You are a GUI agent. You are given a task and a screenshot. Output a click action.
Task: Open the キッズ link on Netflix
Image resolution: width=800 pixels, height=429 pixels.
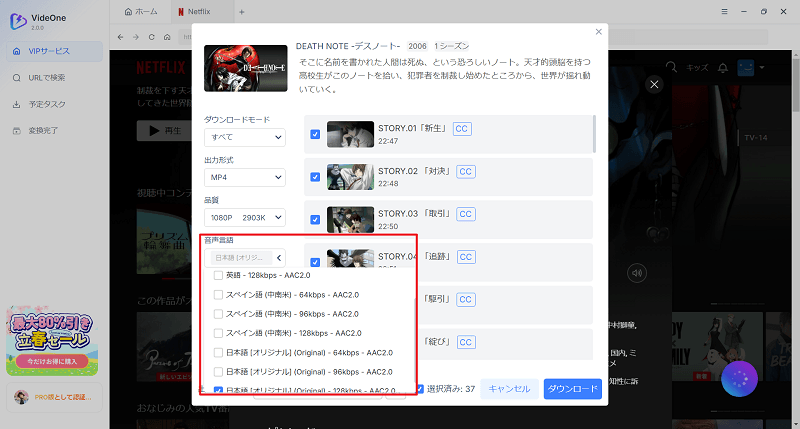697,68
